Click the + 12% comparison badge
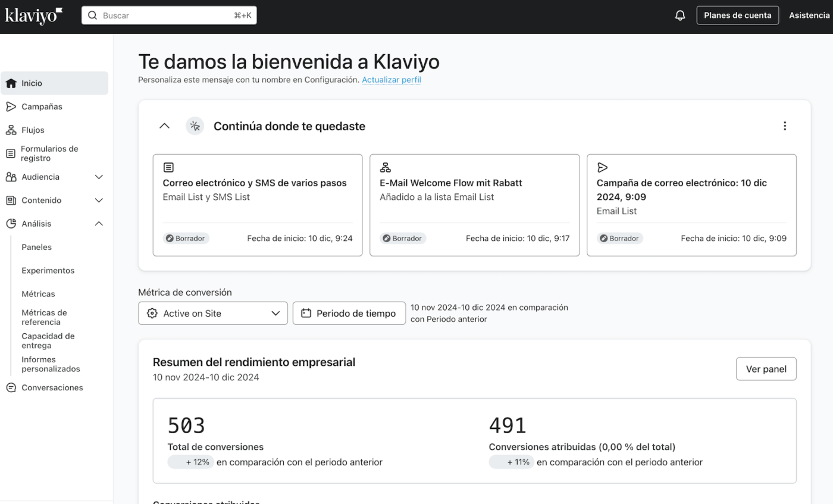 pyautogui.click(x=190, y=462)
